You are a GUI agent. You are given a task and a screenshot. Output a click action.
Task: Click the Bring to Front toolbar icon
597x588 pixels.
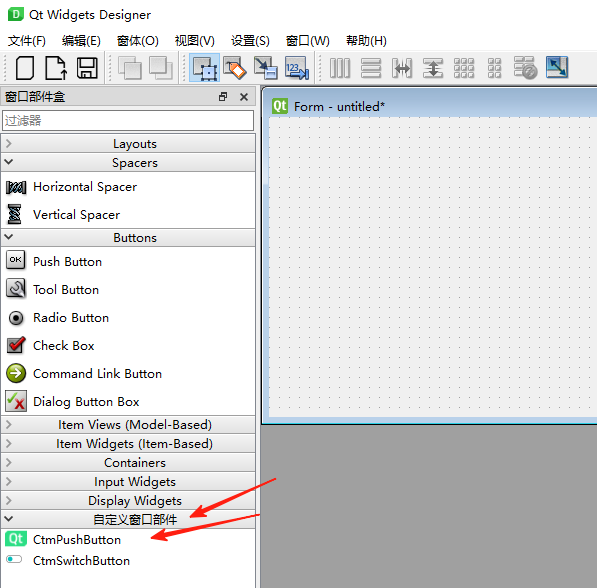point(161,68)
